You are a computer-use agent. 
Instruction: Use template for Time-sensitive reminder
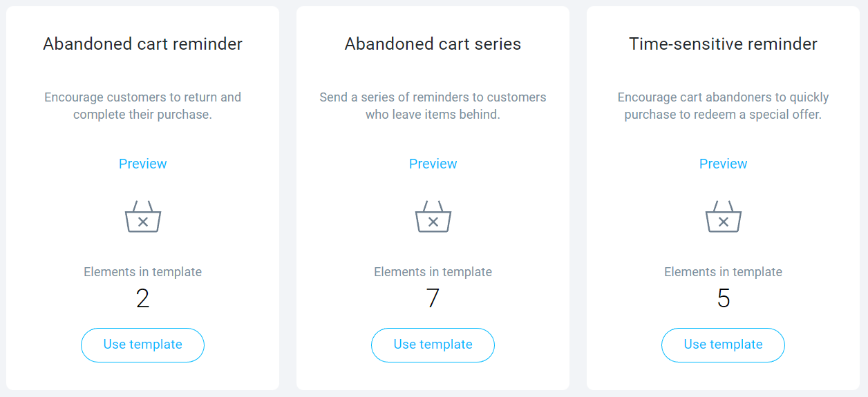pos(724,345)
